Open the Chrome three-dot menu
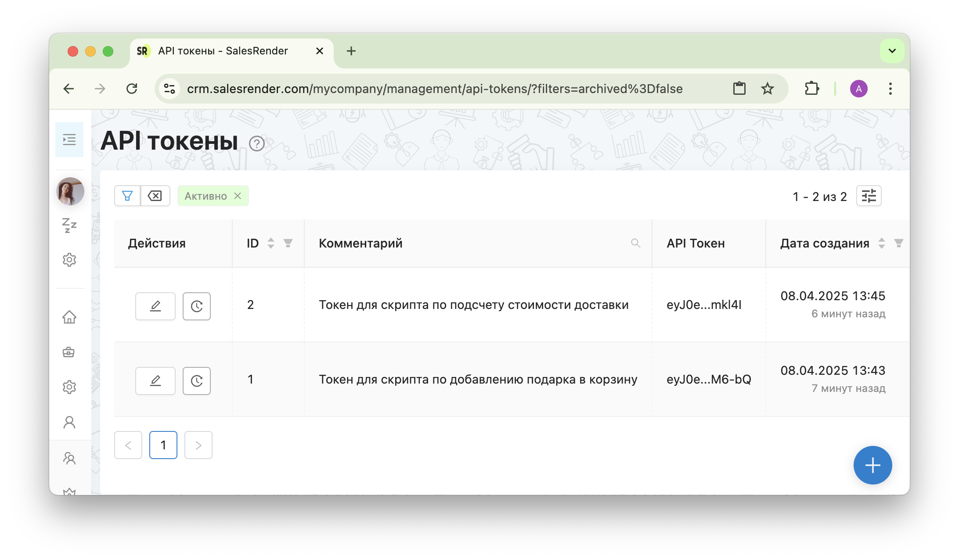Viewport: 959px width, 560px height. coord(890,89)
